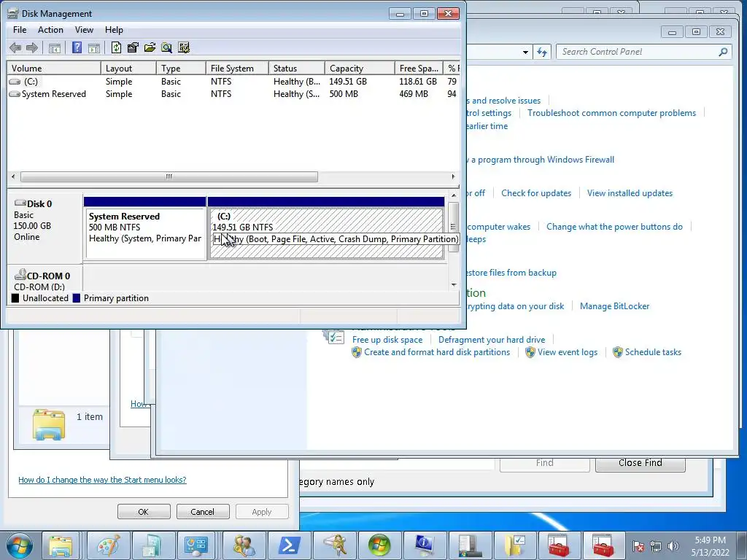Click the Refresh button beside Control Panel address bar

click(542, 52)
